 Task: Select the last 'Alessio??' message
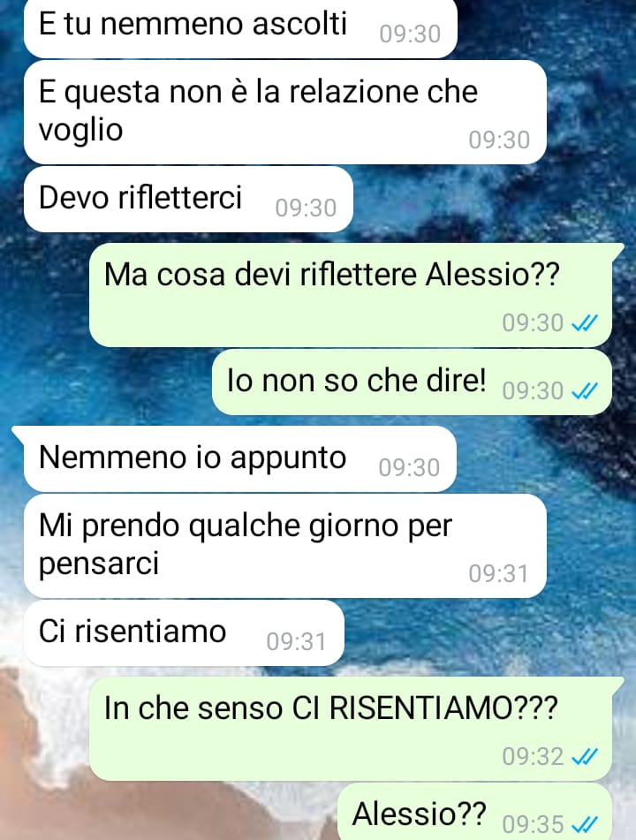pos(474,812)
